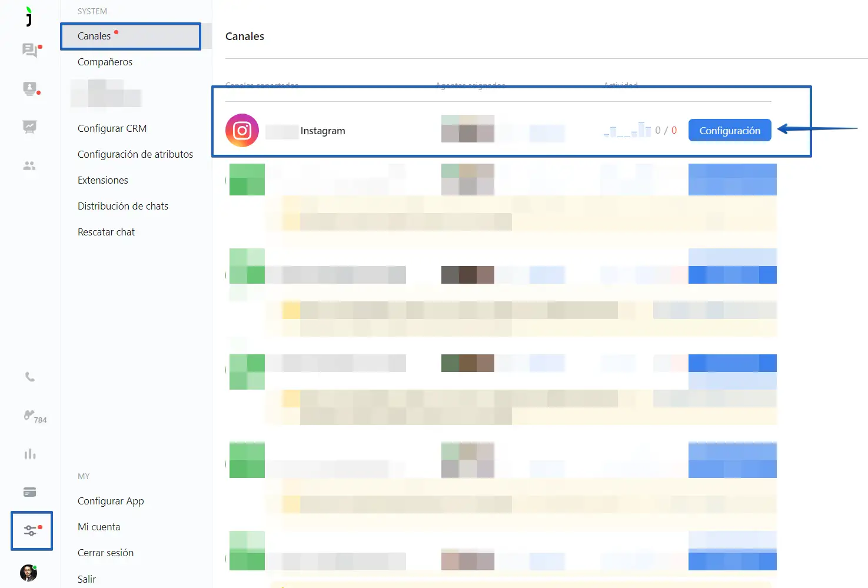The image size is (868, 588).
Task: Click the icon labeled 784
Action: click(x=34, y=416)
